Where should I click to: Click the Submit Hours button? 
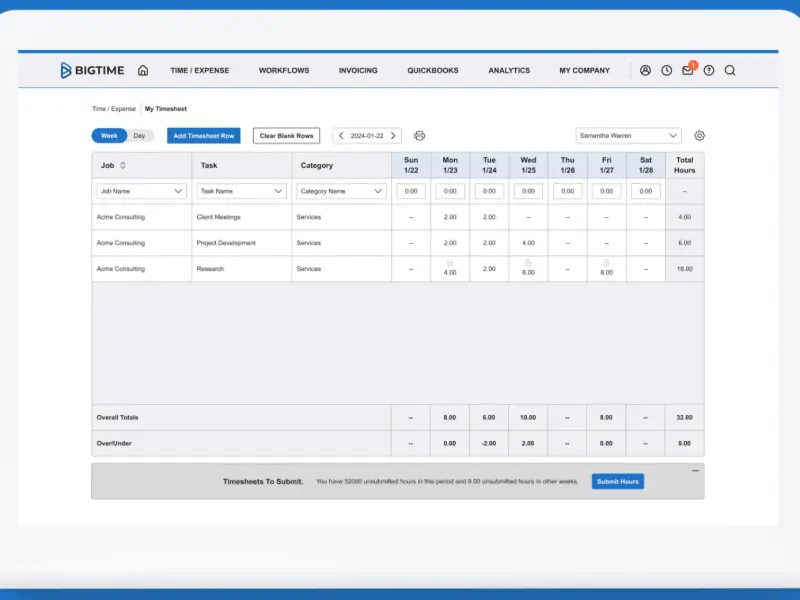(618, 482)
